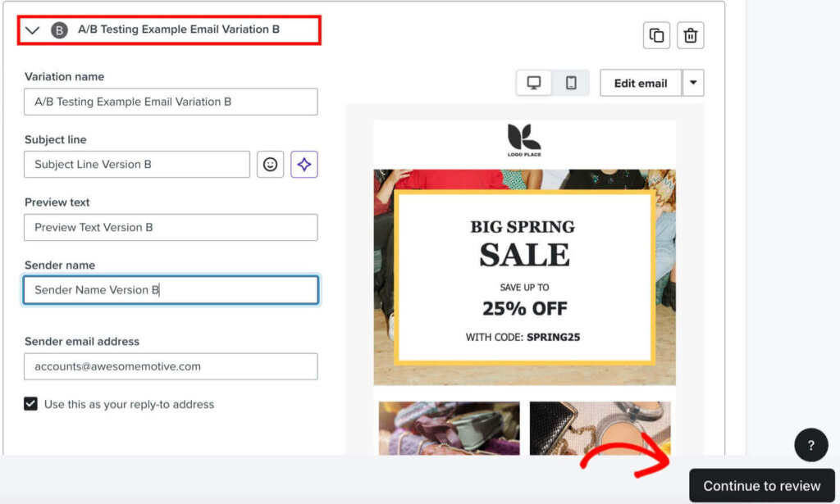Click into the Subject line field

click(x=137, y=164)
